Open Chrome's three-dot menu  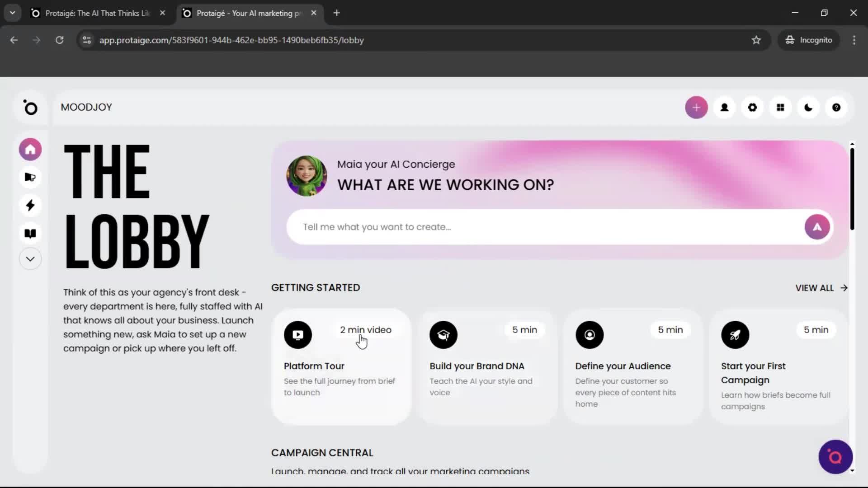click(x=854, y=40)
